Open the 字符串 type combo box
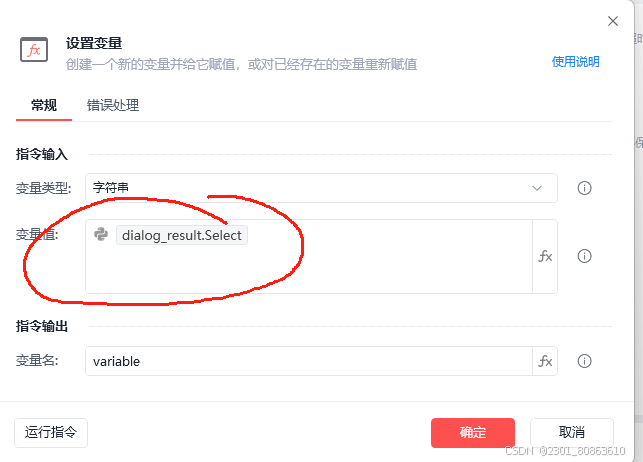Screen dimensions: 643x462 point(321,188)
